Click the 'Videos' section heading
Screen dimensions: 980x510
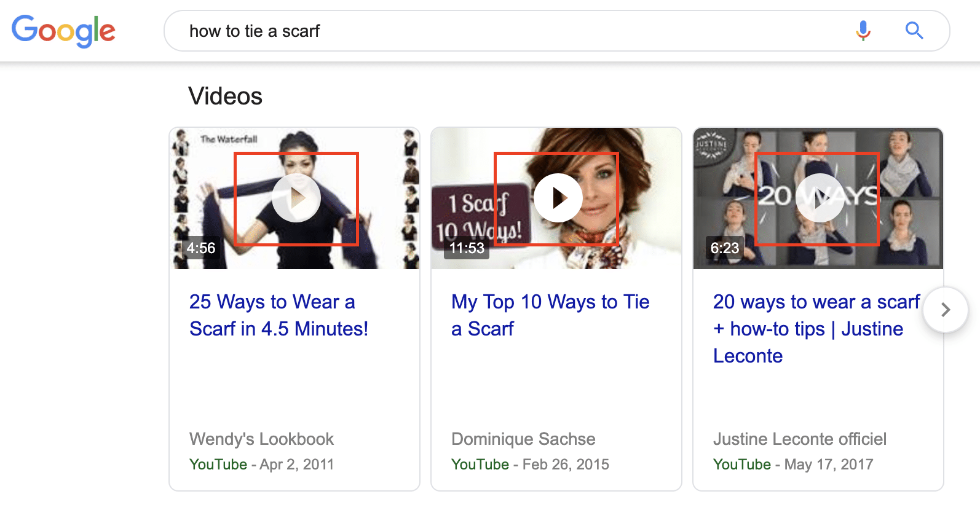tap(225, 96)
